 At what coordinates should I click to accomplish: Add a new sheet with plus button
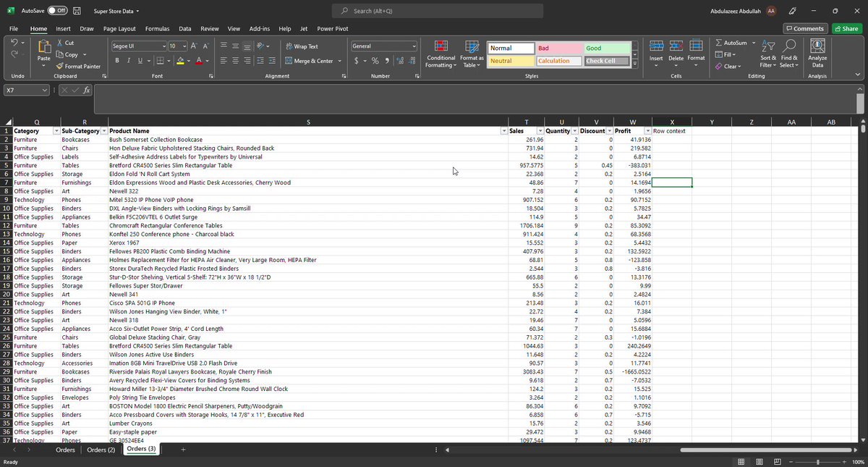point(183,450)
